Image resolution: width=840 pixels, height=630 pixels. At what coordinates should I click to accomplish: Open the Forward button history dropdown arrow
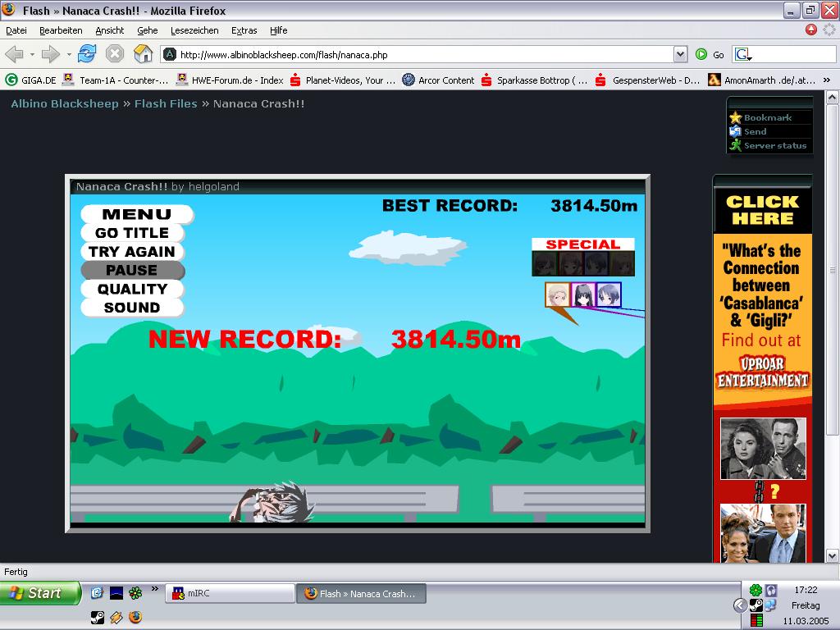coord(69,54)
